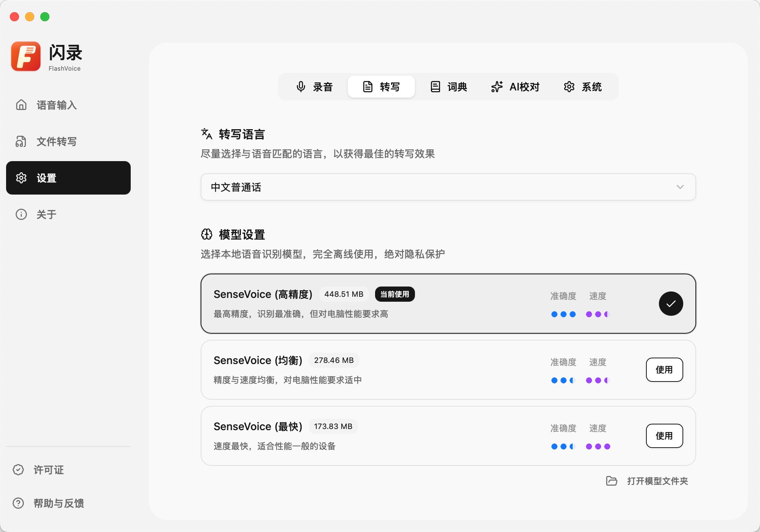Image resolution: width=760 pixels, height=532 pixels.
Task: Click the 打开模型文件夹 link
Action: click(x=657, y=481)
